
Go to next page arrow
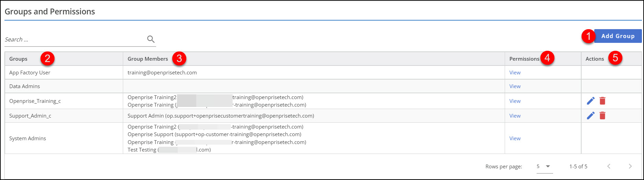(x=630, y=166)
